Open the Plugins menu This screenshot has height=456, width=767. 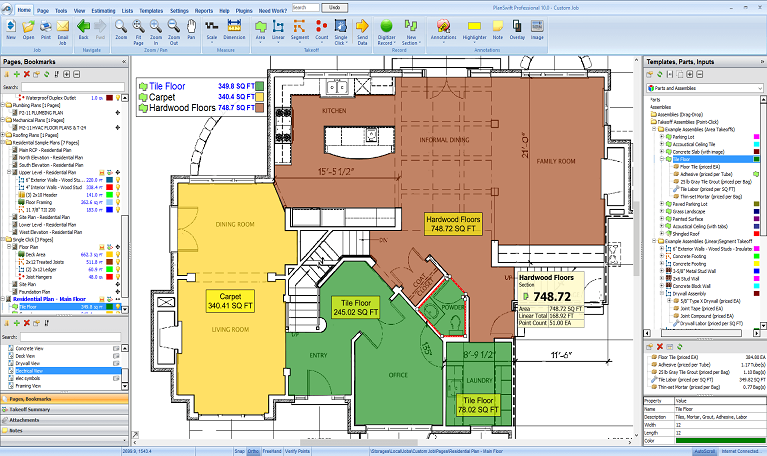244,10
